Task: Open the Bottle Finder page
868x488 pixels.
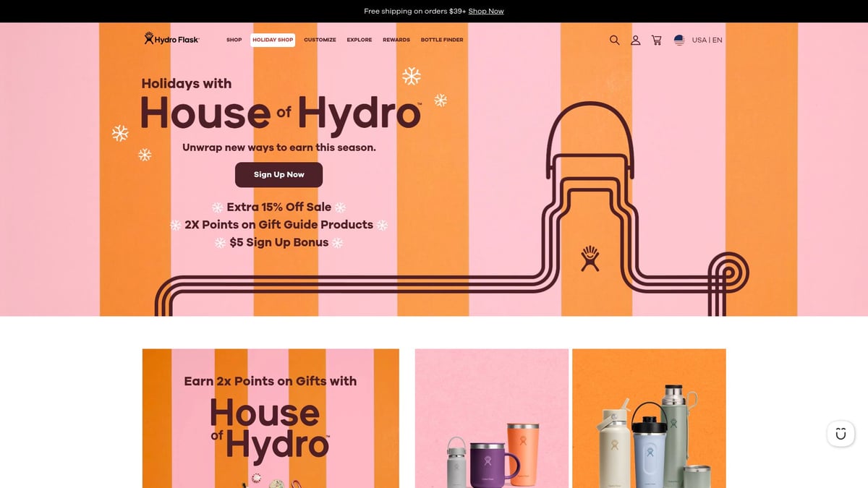Action: click(442, 40)
